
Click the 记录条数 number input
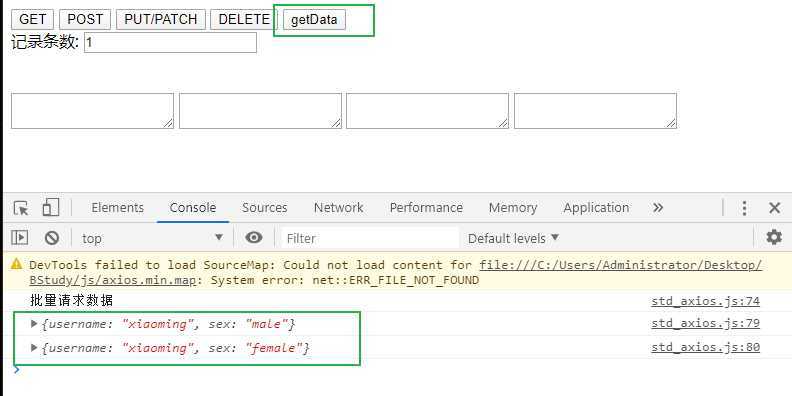[x=170, y=42]
